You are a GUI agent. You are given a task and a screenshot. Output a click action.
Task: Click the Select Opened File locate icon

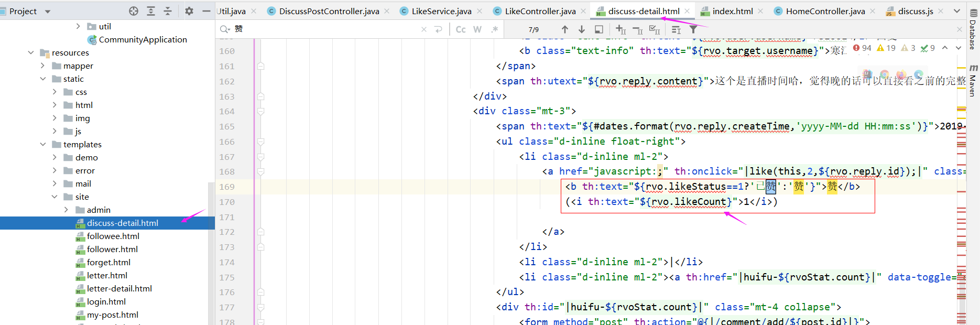[x=134, y=11]
